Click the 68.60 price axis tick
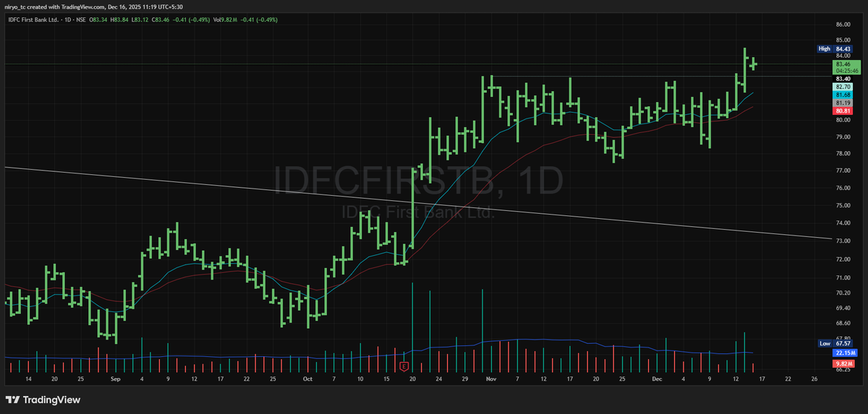This screenshot has height=414, width=868. click(x=843, y=324)
